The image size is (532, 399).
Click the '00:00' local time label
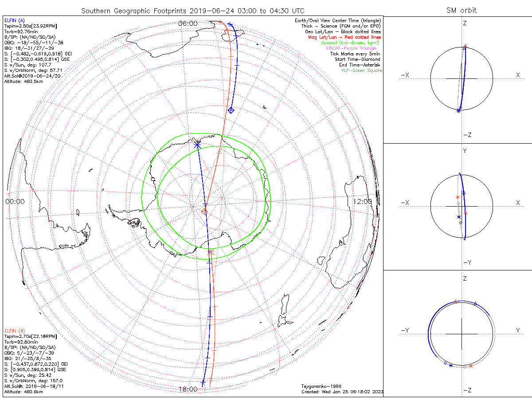click(x=15, y=201)
